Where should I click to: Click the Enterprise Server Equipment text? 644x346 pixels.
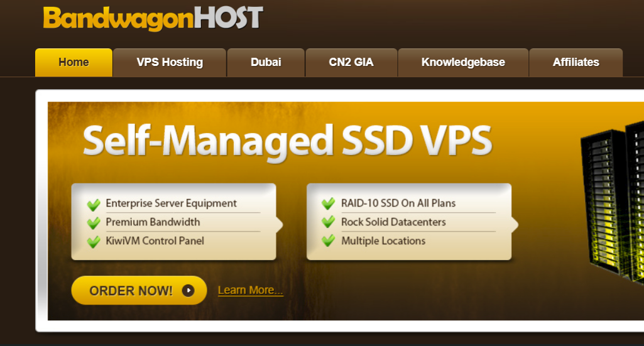(x=172, y=203)
